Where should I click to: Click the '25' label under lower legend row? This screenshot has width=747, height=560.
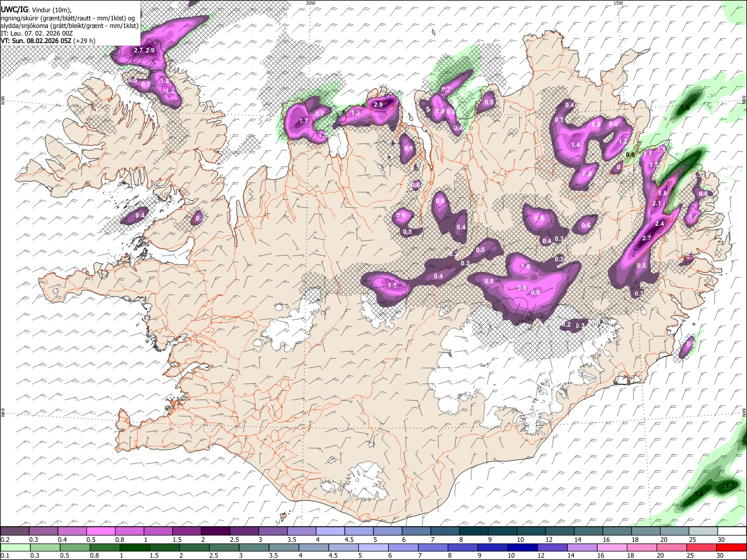[690, 556]
